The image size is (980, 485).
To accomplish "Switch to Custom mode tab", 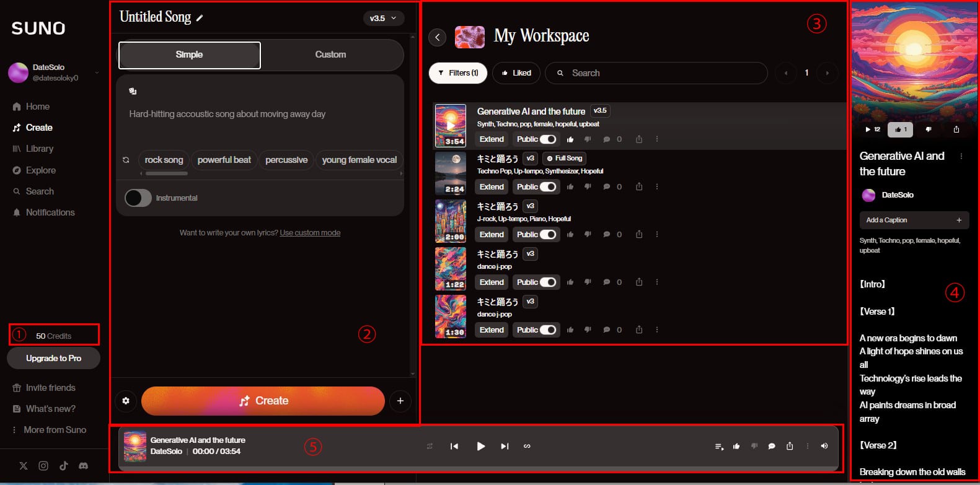I will click(x=330, y=55).
